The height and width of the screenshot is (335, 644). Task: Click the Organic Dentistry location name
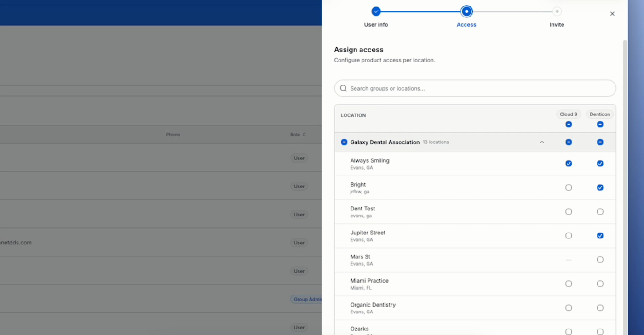click(x=373, y=305)
